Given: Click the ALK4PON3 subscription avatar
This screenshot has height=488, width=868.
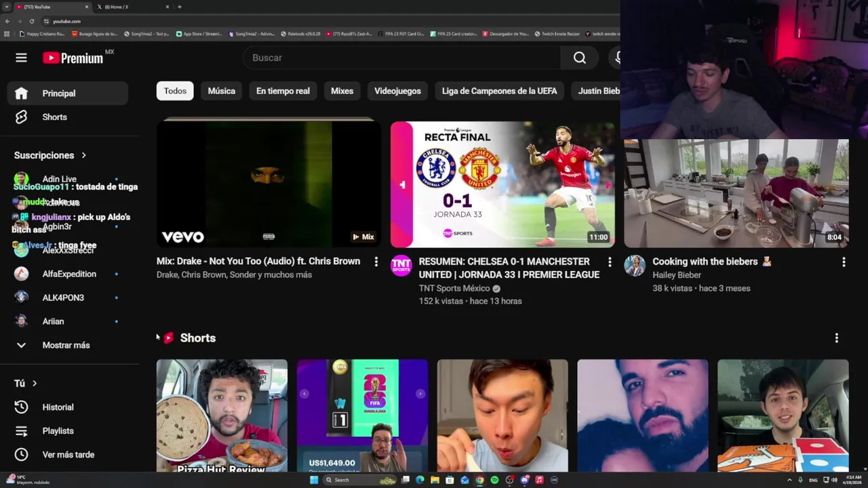Looking at the screenshot, I should (21, 298).
